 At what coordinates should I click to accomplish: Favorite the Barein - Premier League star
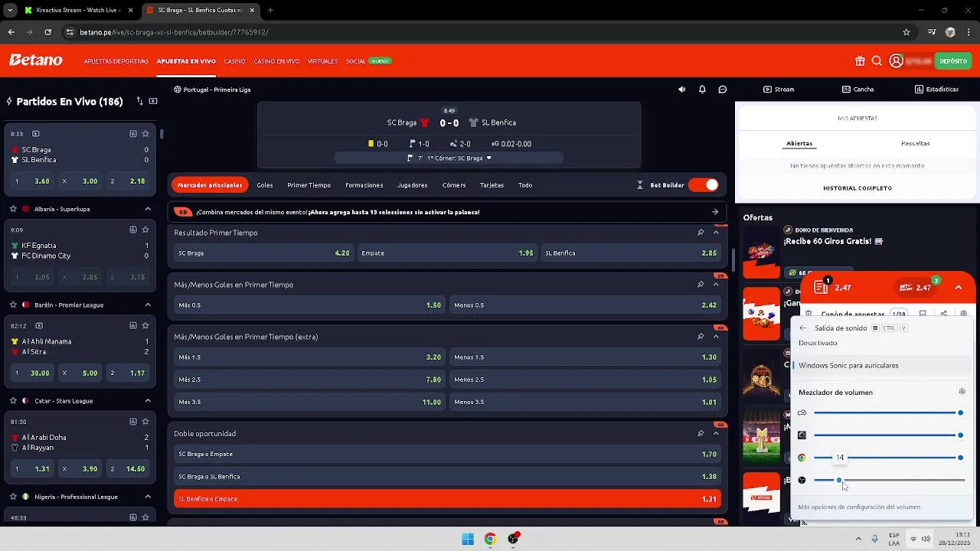[x=13, y=305]
